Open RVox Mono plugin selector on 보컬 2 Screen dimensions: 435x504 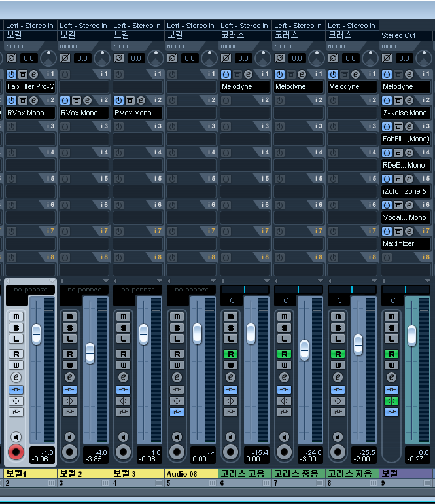[84, 113]
